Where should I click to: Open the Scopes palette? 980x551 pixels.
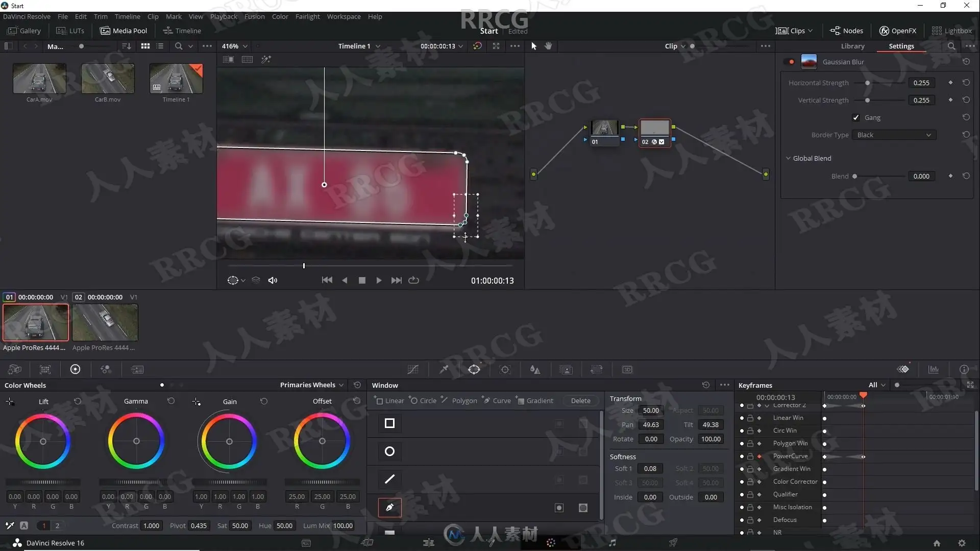(934, 369)
